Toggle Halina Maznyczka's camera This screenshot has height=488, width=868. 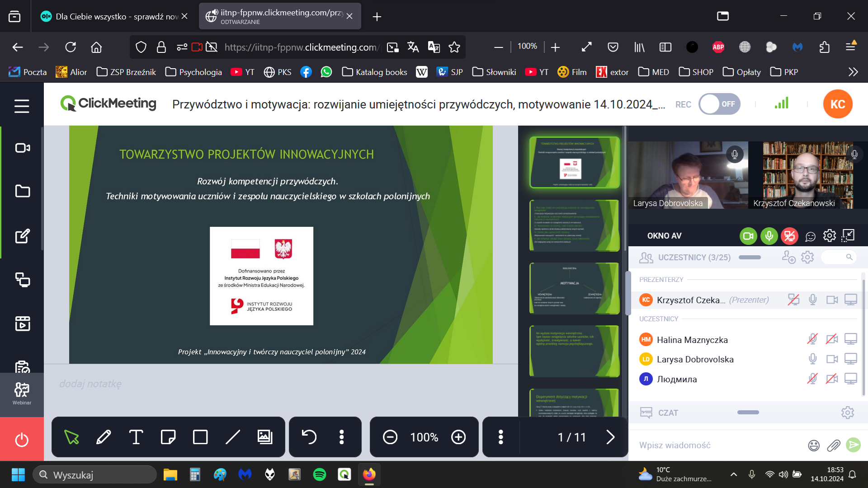point(832,339)
